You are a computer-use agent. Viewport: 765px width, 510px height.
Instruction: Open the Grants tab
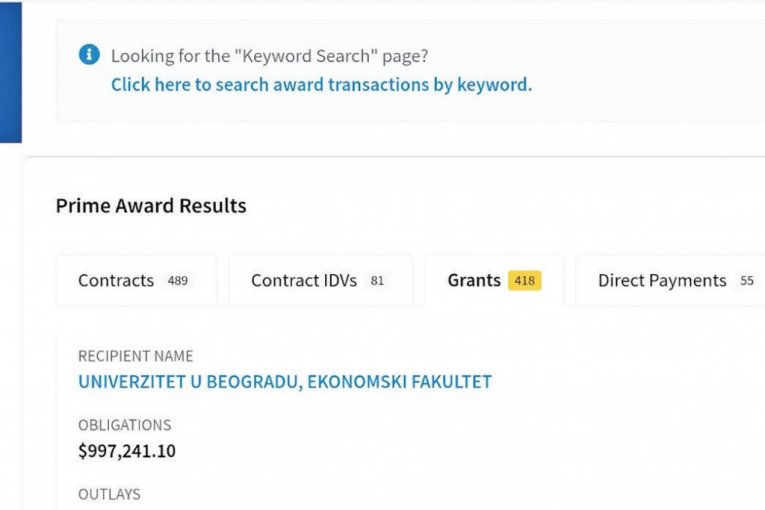pyautogui.click(x=474, y=281)
